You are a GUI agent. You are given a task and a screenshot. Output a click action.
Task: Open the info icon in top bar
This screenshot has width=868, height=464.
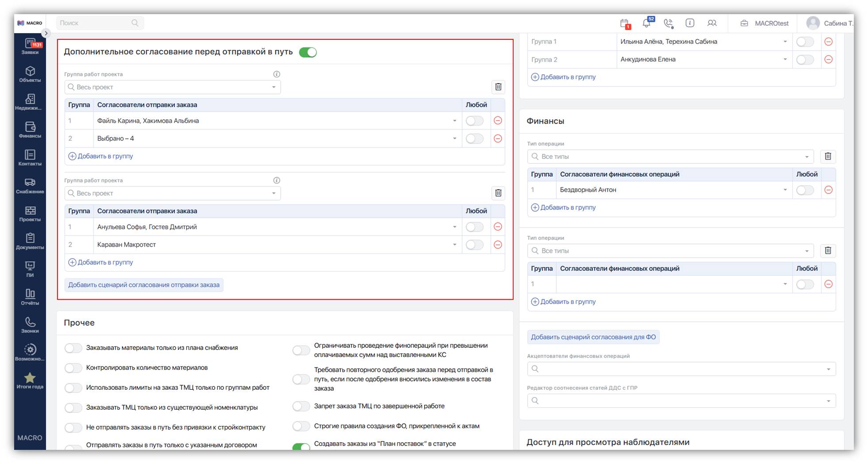690,23
